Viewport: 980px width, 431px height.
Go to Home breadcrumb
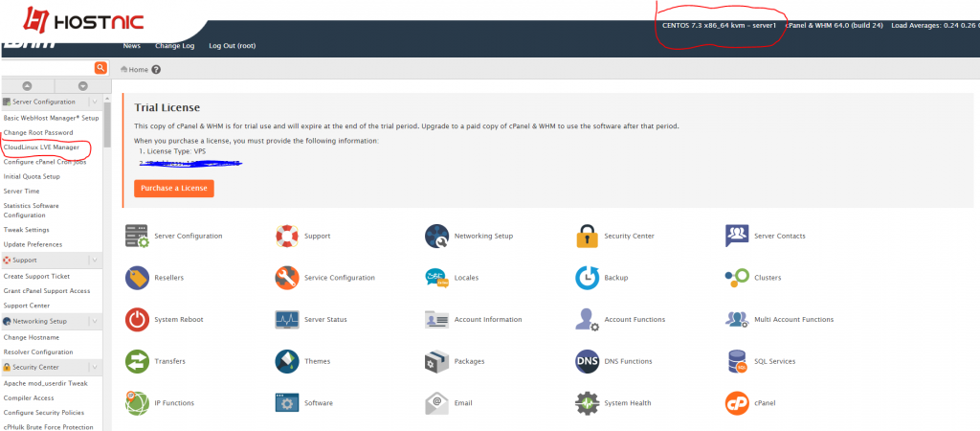[x=134, y=69]
